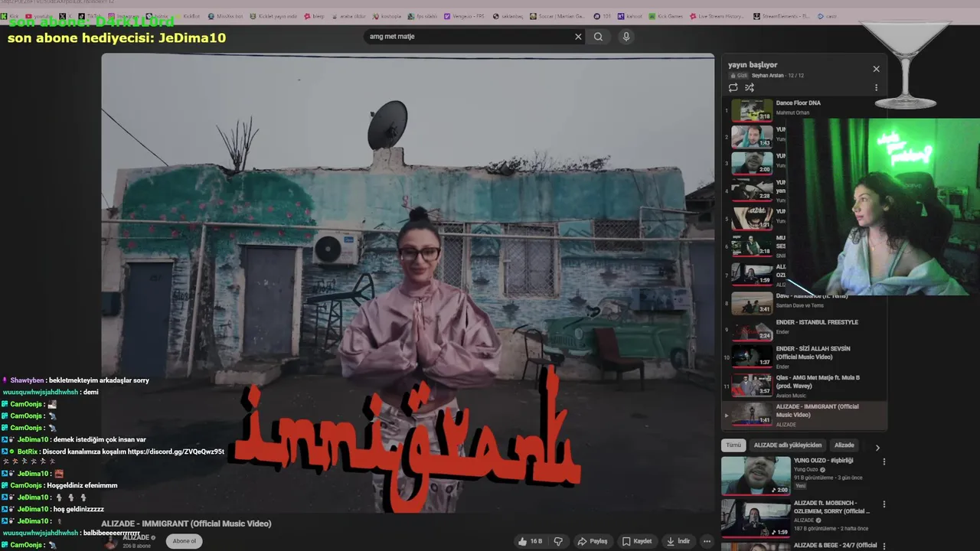
Task: Open options for "OZLEMEM, SORRY" recommended video
Action: pyautogui.click(x=884, y=504)
